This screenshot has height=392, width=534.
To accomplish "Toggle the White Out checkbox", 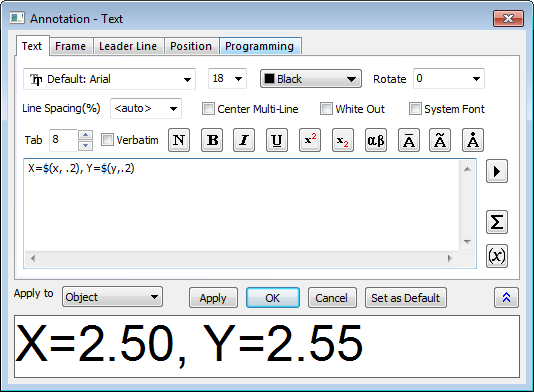I will [x=326, y=109].
